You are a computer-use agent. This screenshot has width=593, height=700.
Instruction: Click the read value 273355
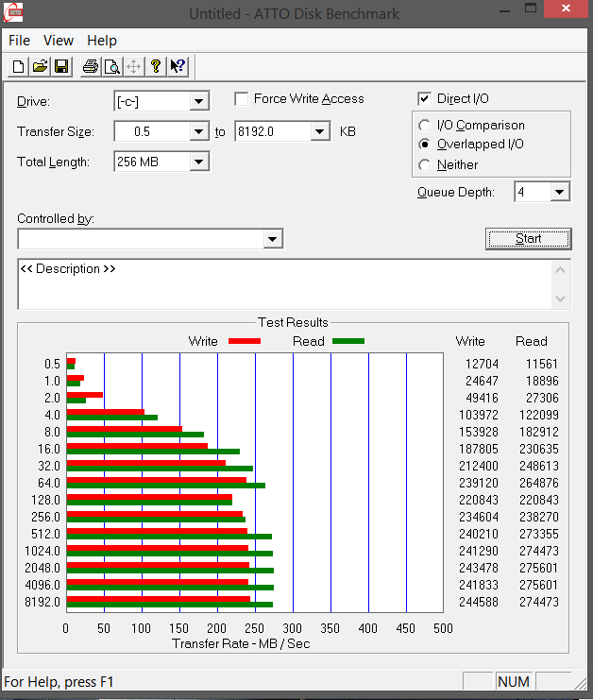click(539, 534)
